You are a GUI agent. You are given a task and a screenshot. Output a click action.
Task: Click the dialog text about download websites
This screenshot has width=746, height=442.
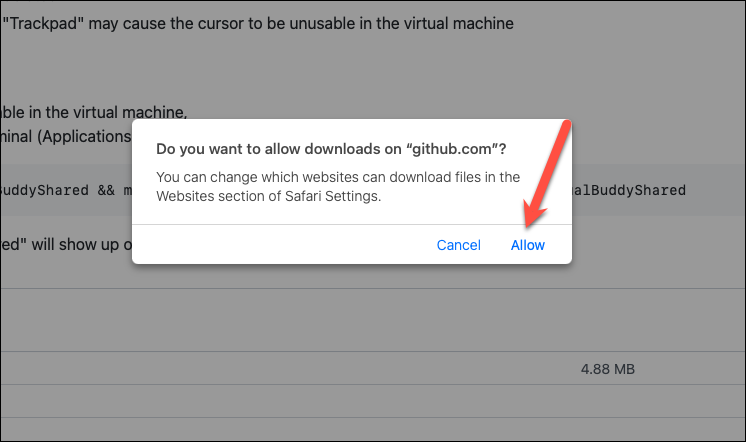pyautogui.click(x=338, y=187)
